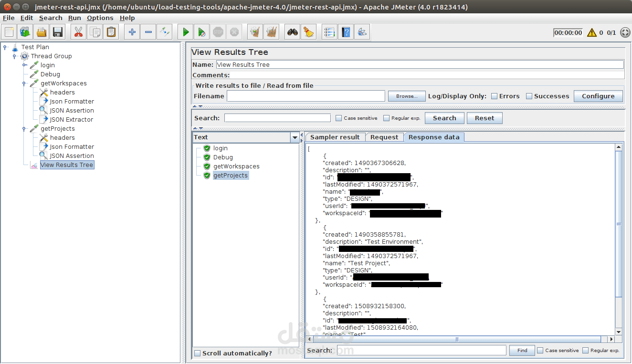Open the Function Helper dialog icon
The image size is (632, 364).
pos(329,32)
